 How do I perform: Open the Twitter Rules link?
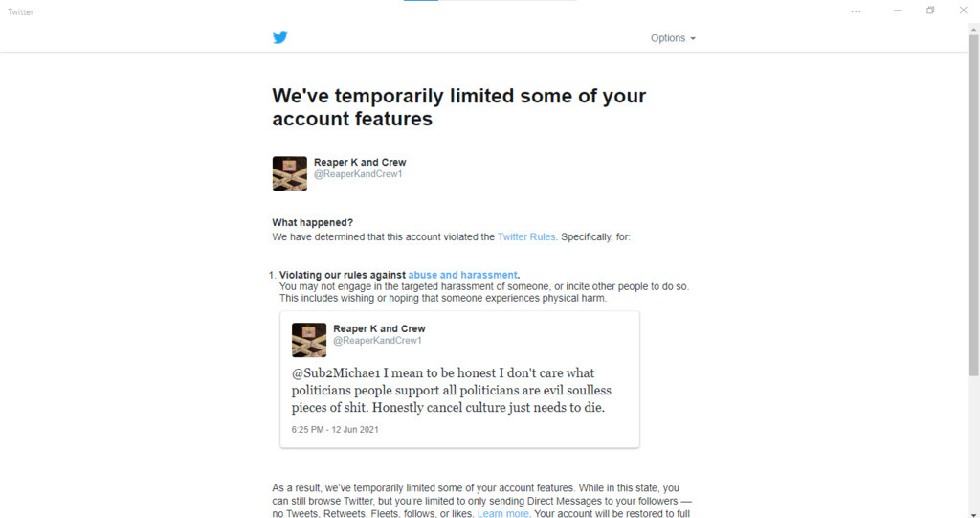coord(526,236)
